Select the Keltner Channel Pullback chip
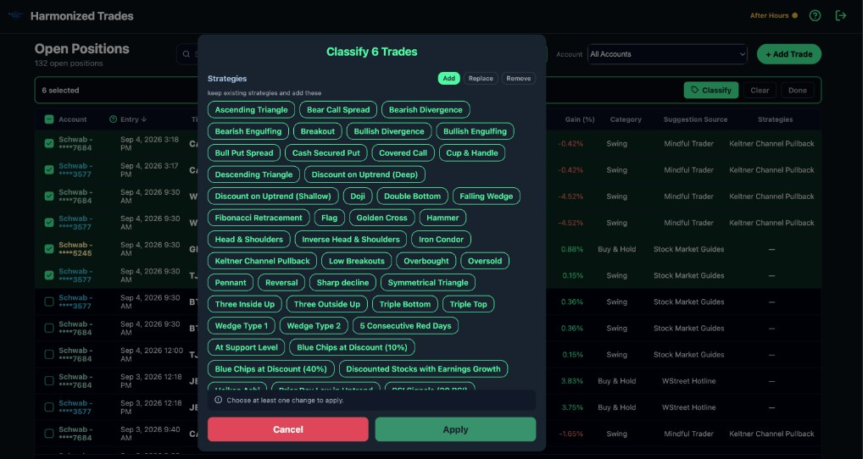Viewport: 868px width, 459px height. [x=263, y=261]
